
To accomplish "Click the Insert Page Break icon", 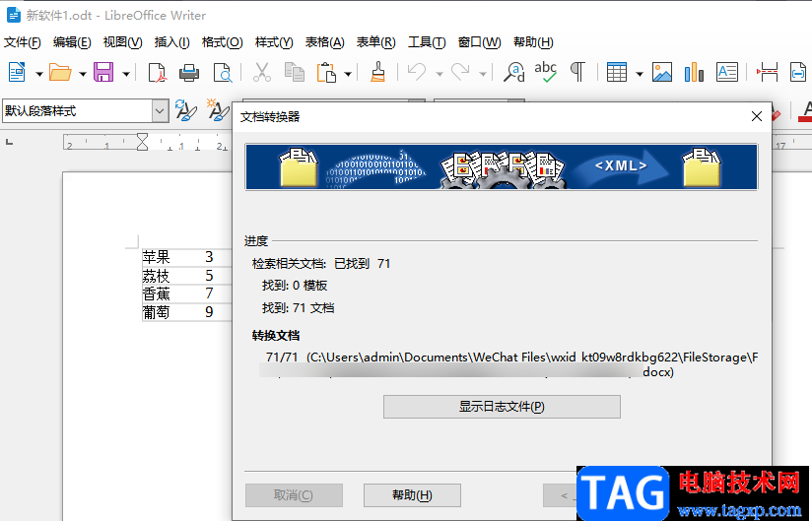I will tap(767, 73).
